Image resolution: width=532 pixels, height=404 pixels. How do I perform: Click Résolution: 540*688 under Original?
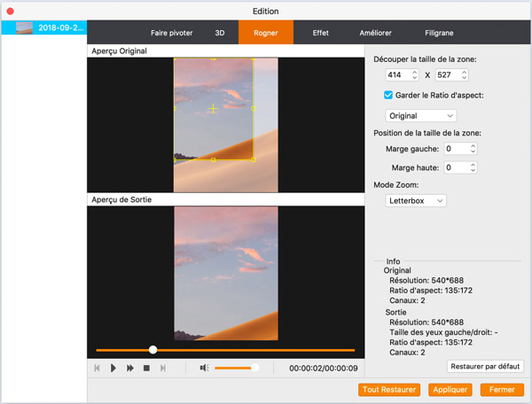[426, 281]
